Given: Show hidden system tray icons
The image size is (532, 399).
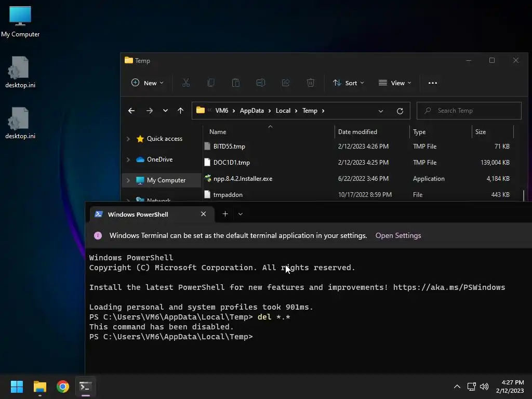Looking at the screenshot, I should [x=457, y=387].
